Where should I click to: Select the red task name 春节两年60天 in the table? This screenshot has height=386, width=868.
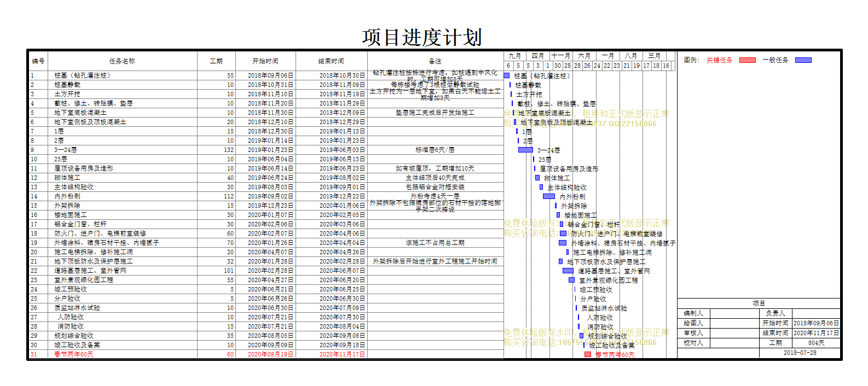74,354
